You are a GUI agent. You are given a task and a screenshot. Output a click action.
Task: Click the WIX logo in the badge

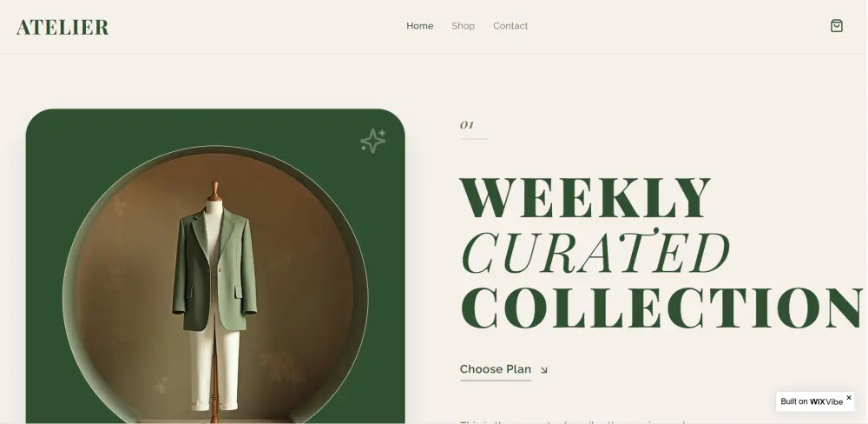pos(817,401)
